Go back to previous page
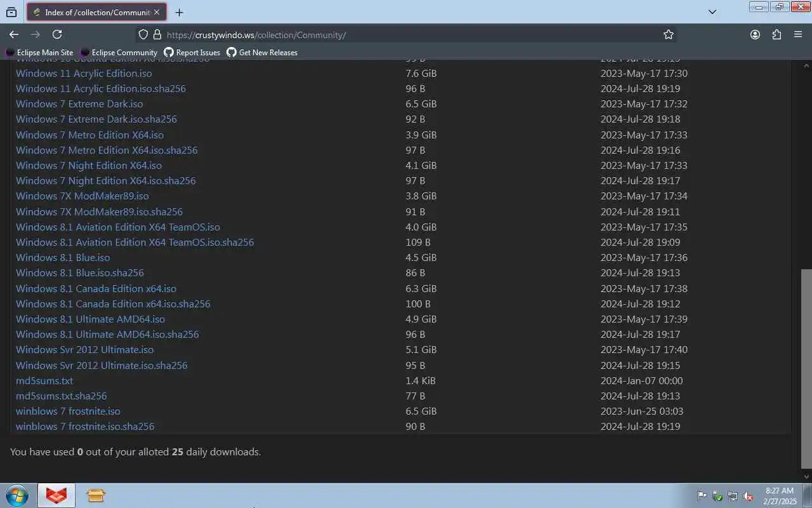This screenshot has height=508, width=812. click(x=14, y=34)
